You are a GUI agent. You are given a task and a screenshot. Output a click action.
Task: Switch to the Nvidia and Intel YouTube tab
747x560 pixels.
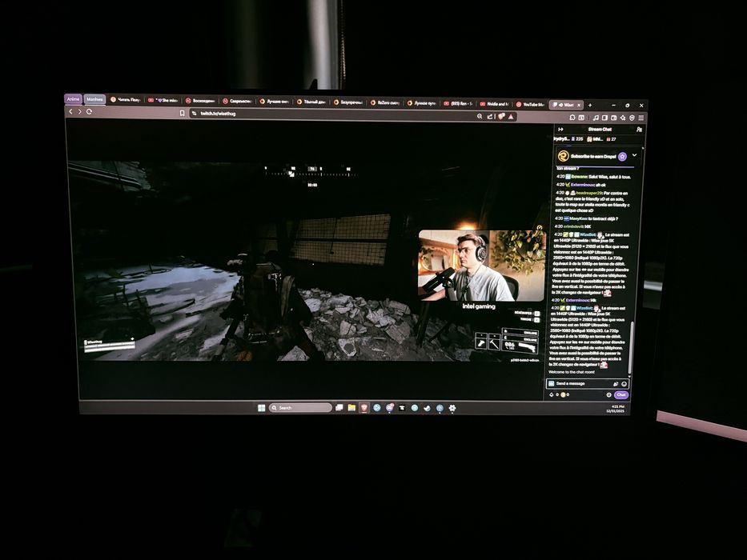pyautogui.click(x=495, y=104)
